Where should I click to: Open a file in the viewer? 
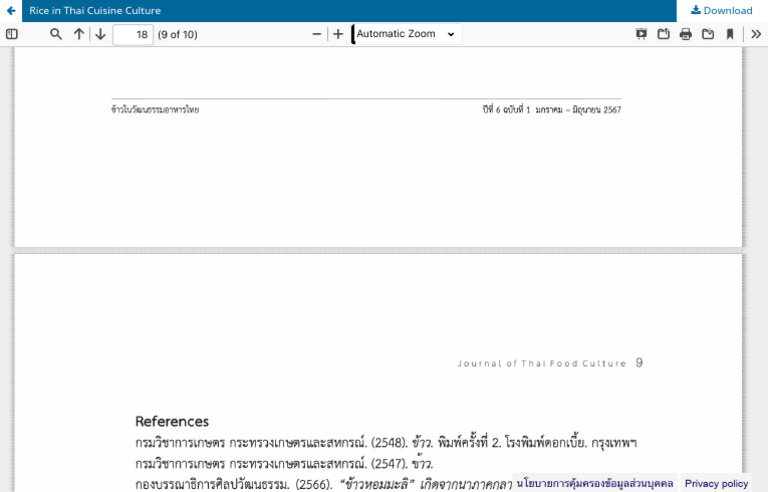pos(663,34)
